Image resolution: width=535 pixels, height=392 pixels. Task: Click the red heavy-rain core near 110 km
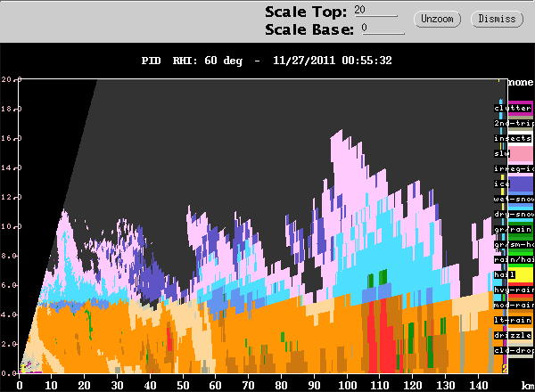(386, 341)
